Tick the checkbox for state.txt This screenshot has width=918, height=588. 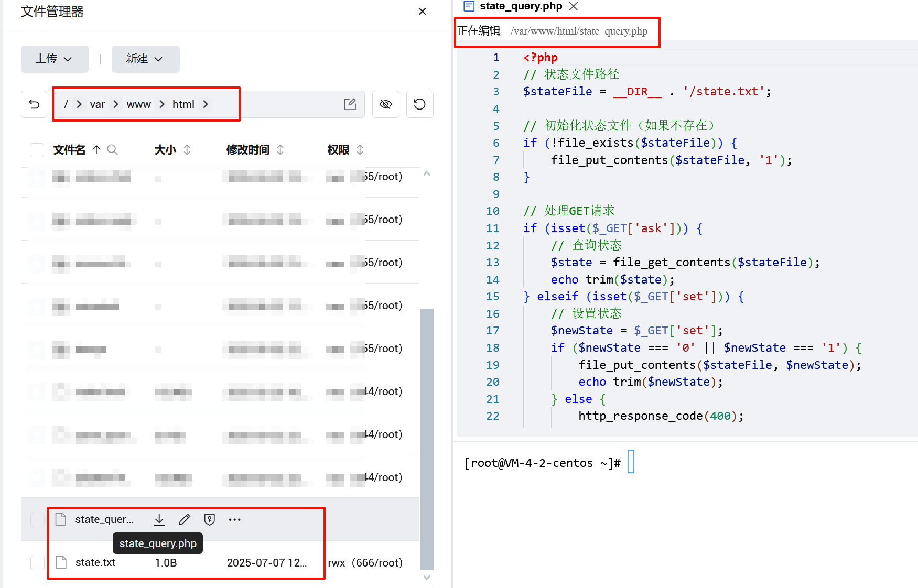(37, 562)
